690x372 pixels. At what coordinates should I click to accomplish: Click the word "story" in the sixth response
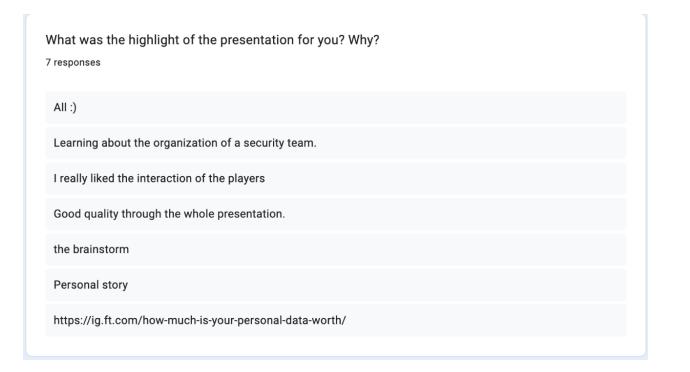pos(115,285)
